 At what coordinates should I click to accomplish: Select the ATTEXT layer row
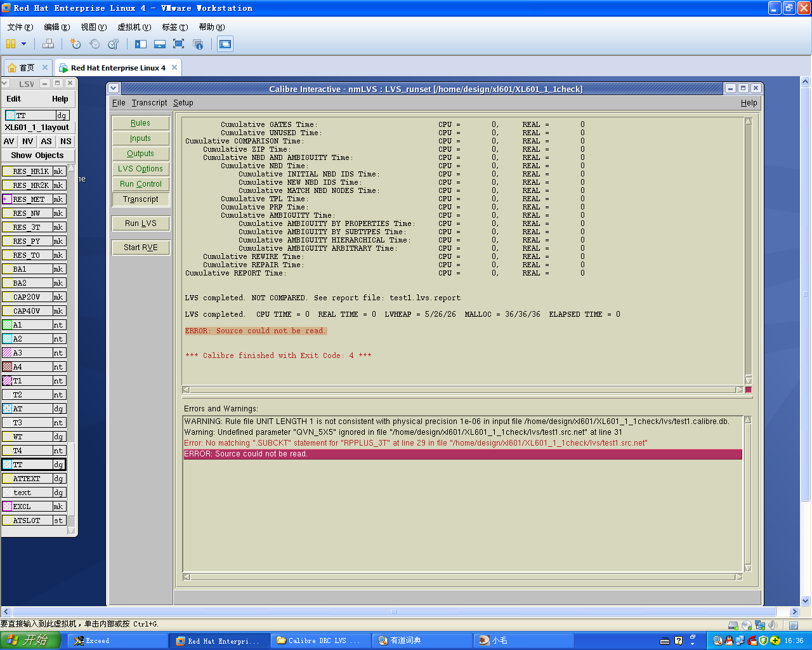point(34,479)
